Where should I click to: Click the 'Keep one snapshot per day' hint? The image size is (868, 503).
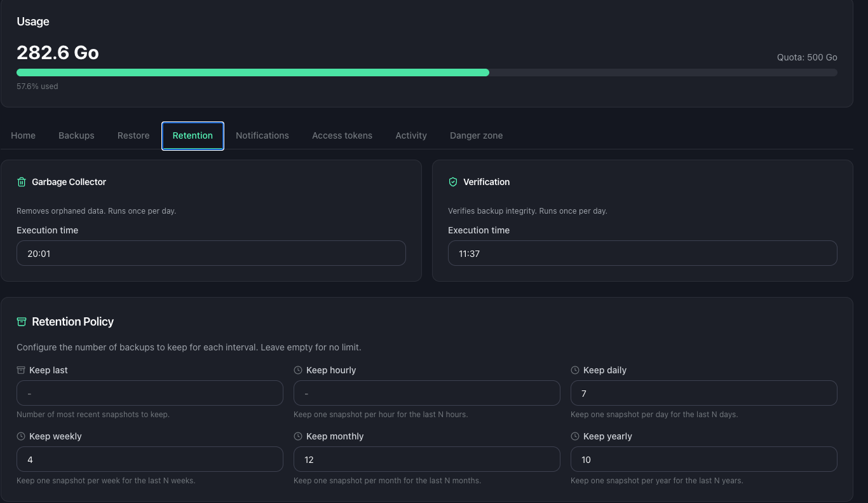[654, 415]
